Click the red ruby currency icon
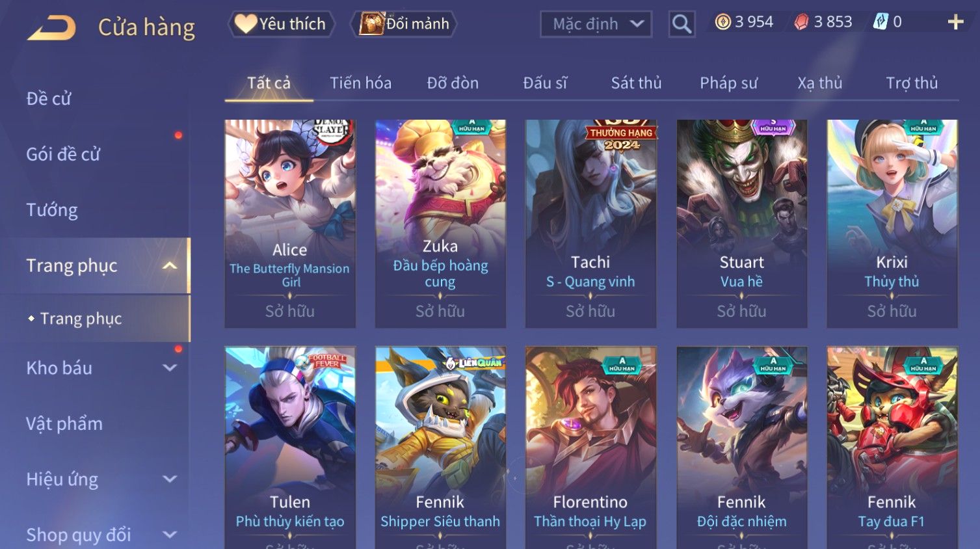This screenshot has width=980, height=549. (x=801, y=22)
